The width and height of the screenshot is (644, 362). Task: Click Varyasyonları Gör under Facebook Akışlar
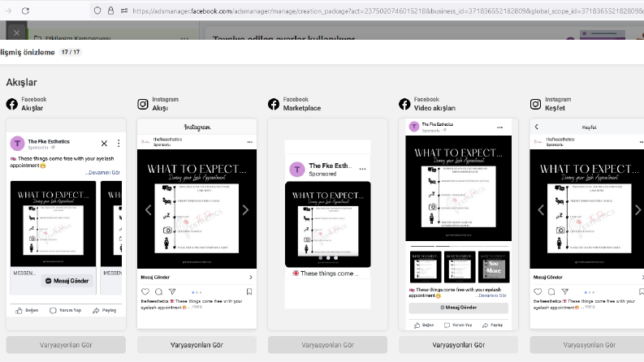[66, 345]
